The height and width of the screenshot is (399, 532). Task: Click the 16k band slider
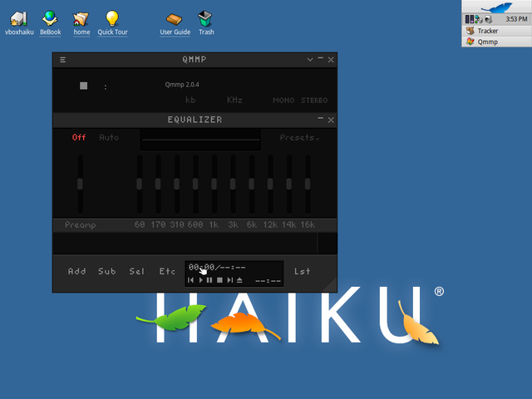308,185
